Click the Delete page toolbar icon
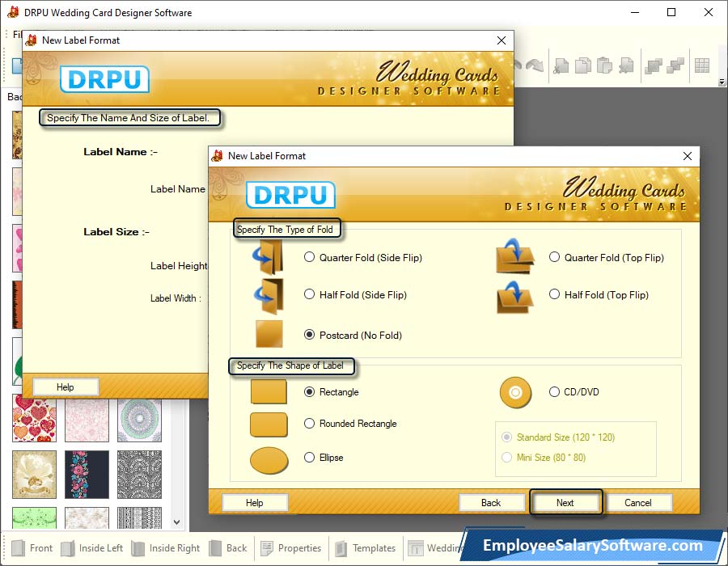Viewport: 728px width, 566px height. [x=626, y=65]
